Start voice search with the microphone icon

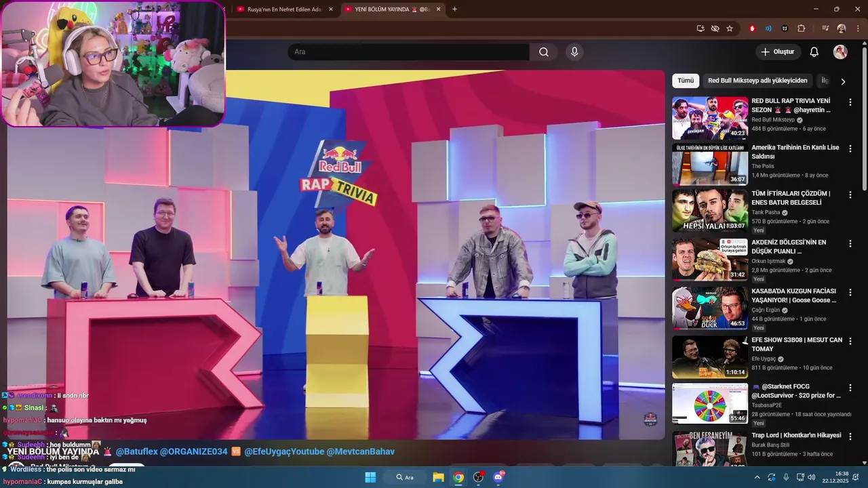pos(574,52)
